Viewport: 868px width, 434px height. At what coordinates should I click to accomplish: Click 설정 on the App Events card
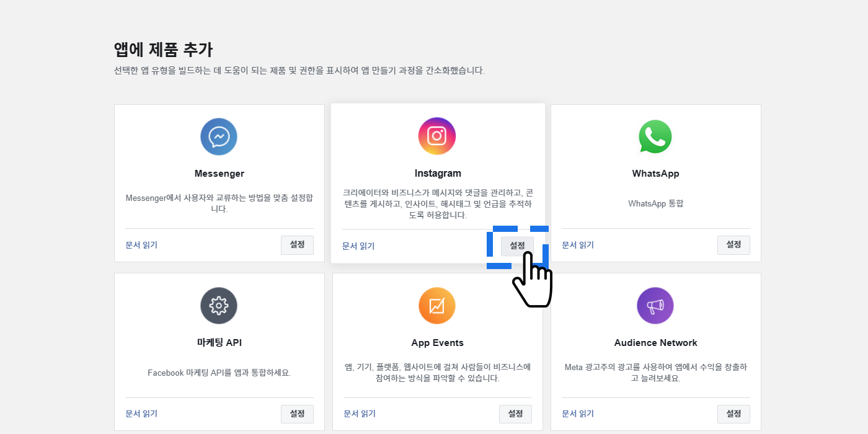[x=515, y=414]
